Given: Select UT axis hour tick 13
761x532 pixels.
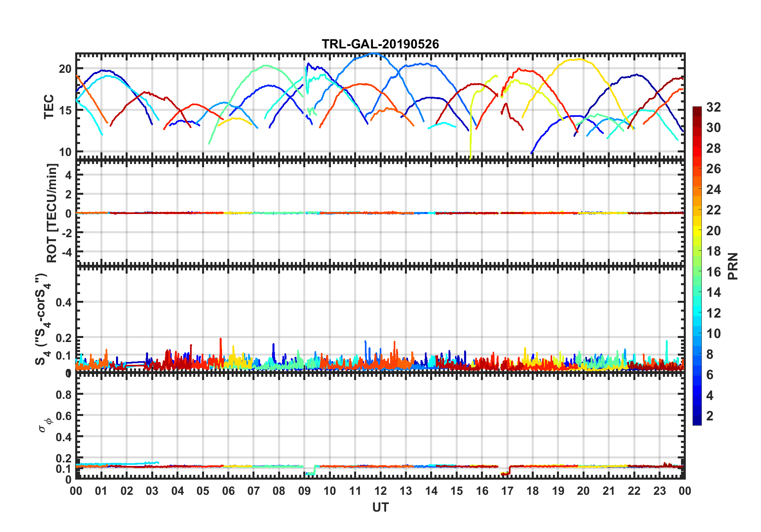Looking at the screenshot, I should coord(406,491).
